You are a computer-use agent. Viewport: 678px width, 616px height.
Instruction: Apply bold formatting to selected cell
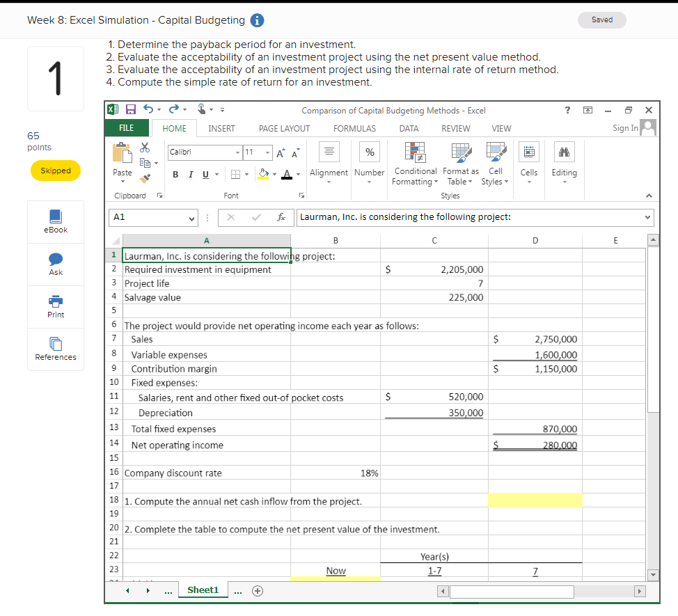click(175, 174)
